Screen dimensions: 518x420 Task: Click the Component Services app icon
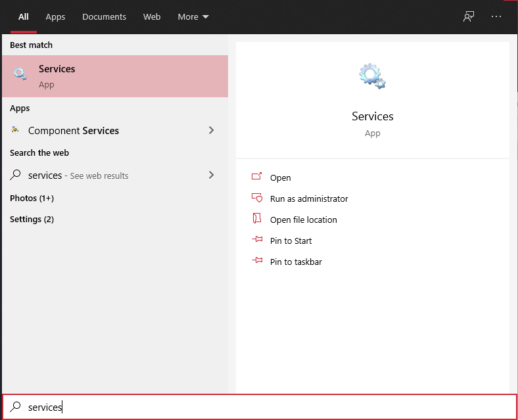click(15, 130)
